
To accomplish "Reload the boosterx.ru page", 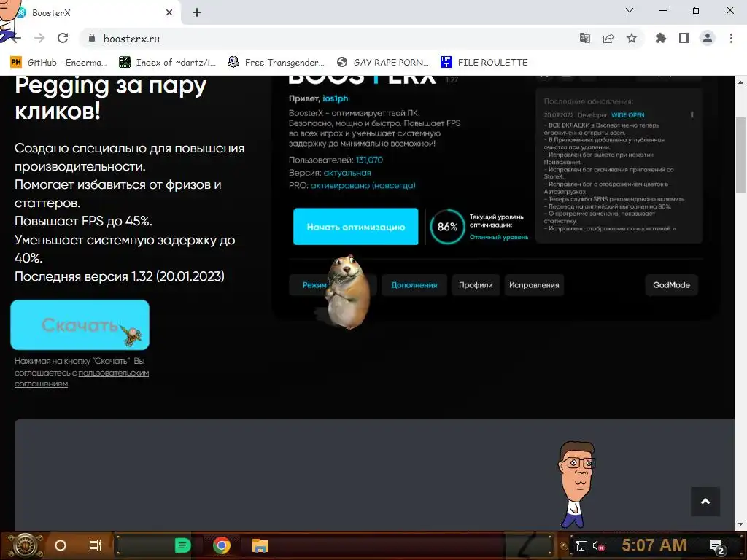I will [x=63, y=38].
